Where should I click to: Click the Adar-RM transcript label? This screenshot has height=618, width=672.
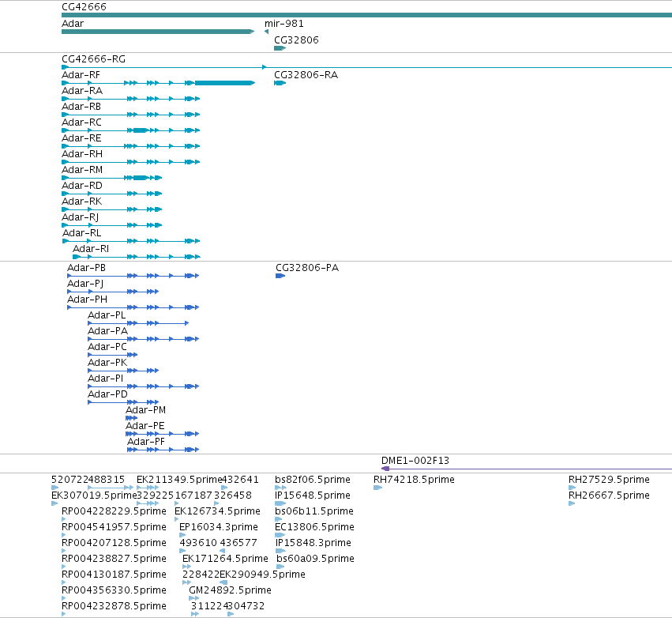coord(82,170)
